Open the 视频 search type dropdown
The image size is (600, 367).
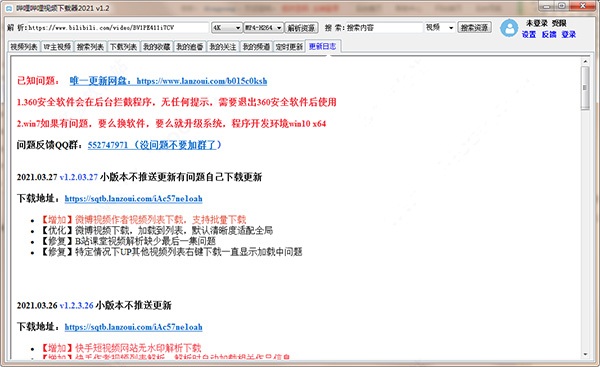pyautogui.click(x=439, y=28)
